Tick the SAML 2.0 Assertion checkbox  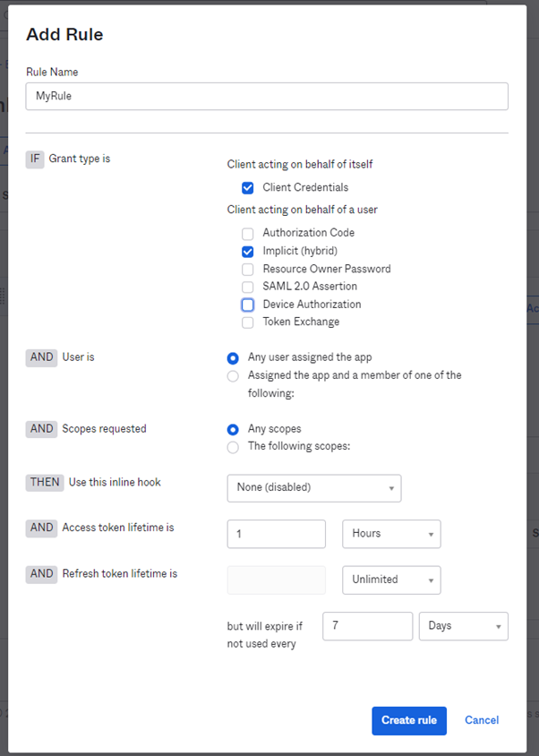(x=247, y=287)
